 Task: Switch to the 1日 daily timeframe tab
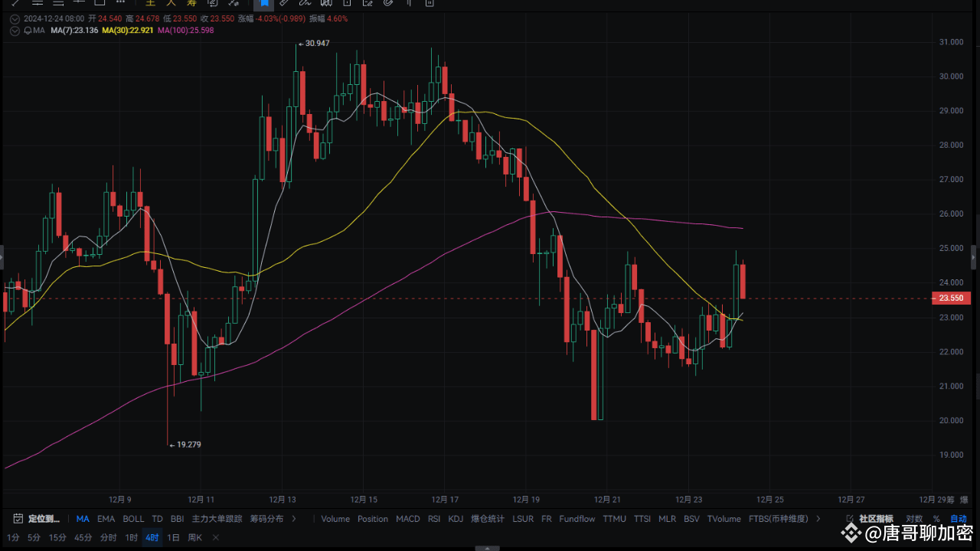pos(173,537)
